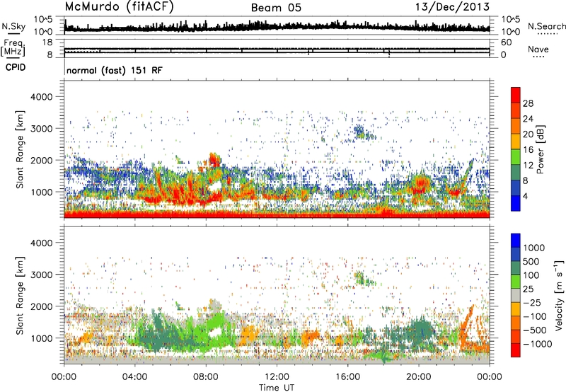This screenshot has height=392, width=566.
Task: Click the '1000' value on the Velocity scale
Action: click(534, 248)
